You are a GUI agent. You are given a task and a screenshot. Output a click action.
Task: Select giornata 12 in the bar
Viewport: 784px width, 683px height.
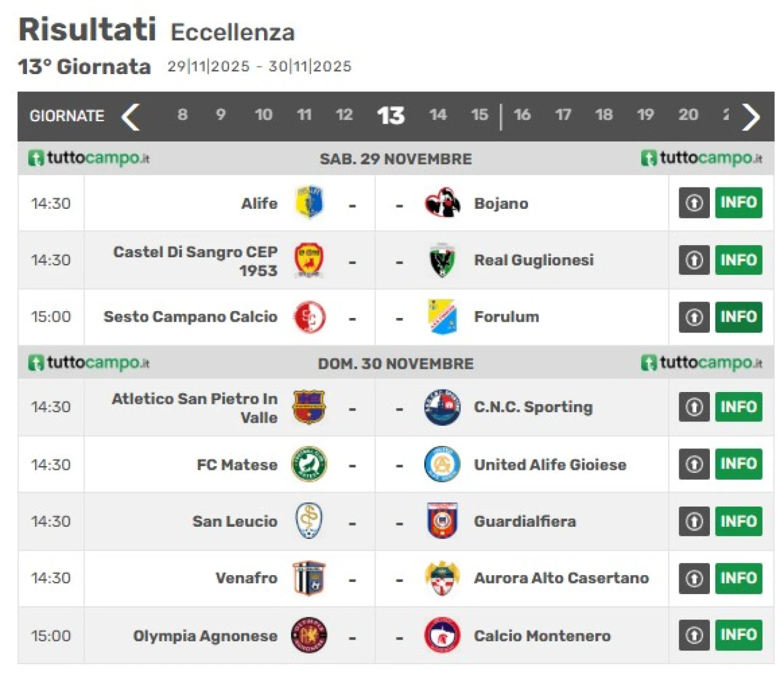344,115
